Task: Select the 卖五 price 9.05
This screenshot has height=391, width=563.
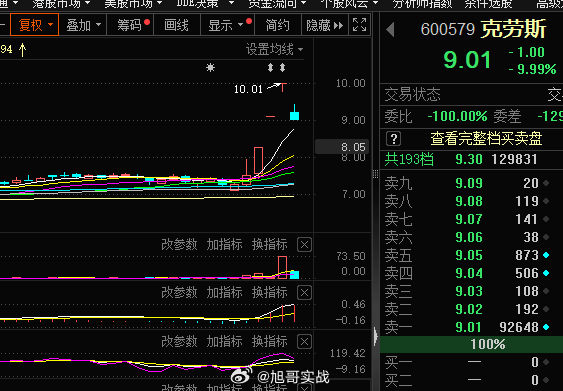Action: [x=469, y=255]
